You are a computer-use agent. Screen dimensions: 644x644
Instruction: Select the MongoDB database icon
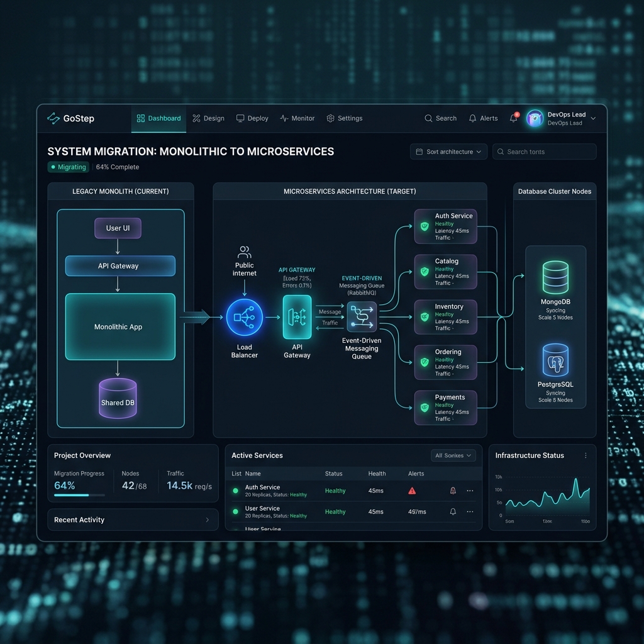point(555,277)
